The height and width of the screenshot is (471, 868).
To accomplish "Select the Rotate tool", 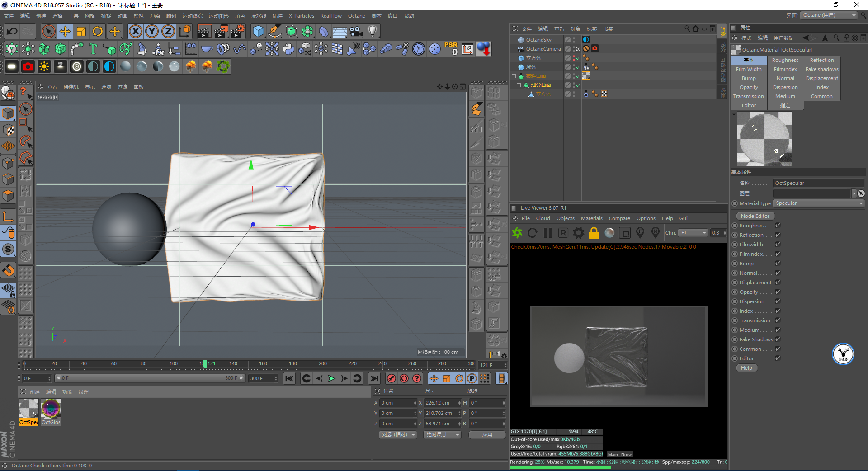I will [98, 31].
